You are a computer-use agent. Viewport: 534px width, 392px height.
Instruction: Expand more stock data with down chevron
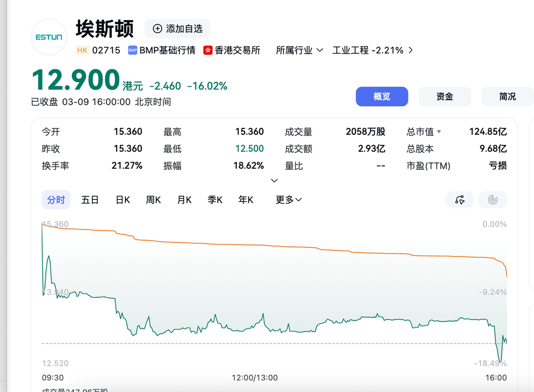[274, 180]
